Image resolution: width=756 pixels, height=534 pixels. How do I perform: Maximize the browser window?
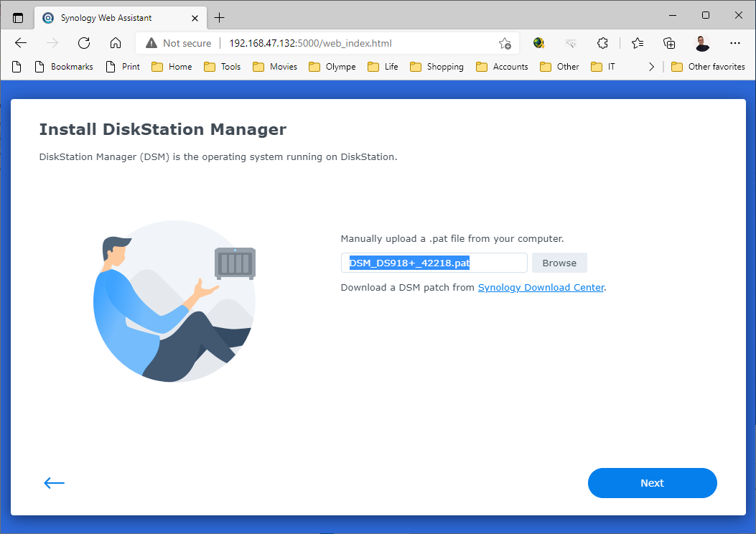(x=706, y=15)
